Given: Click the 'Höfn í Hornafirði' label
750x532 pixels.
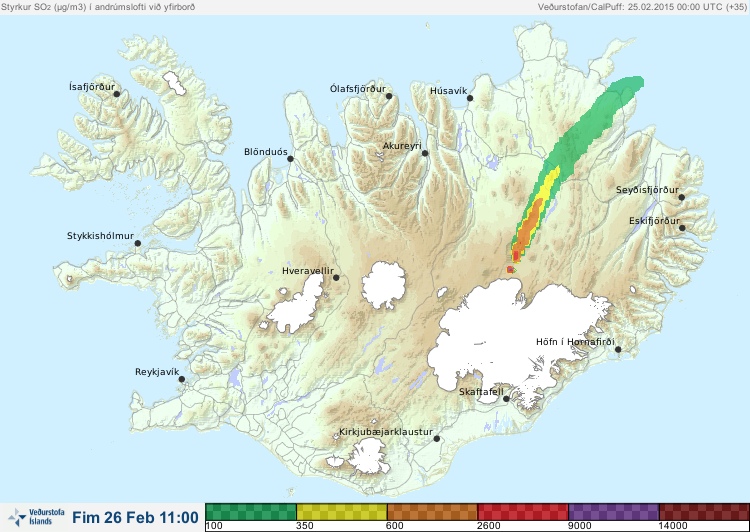Looking at the screenshot, I should pyautogui.click(x=575, y=342).
